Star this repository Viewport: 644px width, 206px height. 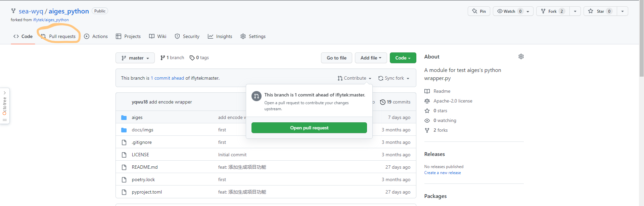tap(600, 11)
